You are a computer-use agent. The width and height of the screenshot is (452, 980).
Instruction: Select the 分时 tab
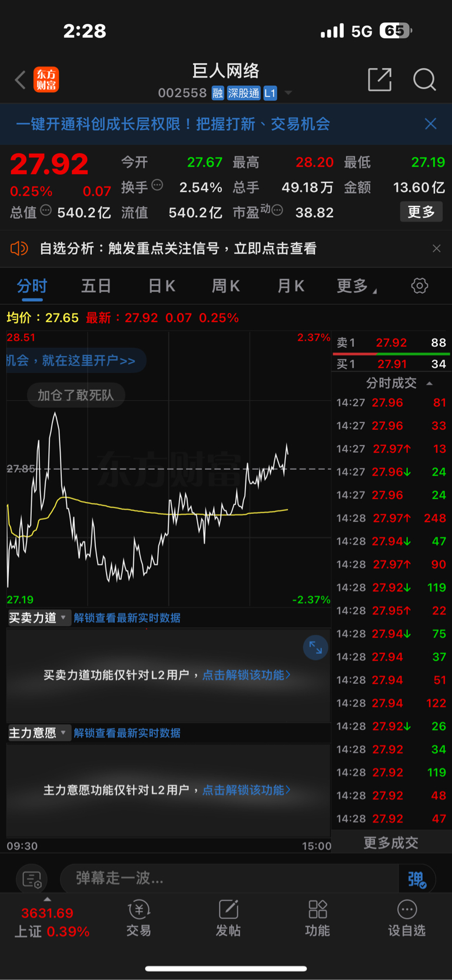(x=32, y=286)
